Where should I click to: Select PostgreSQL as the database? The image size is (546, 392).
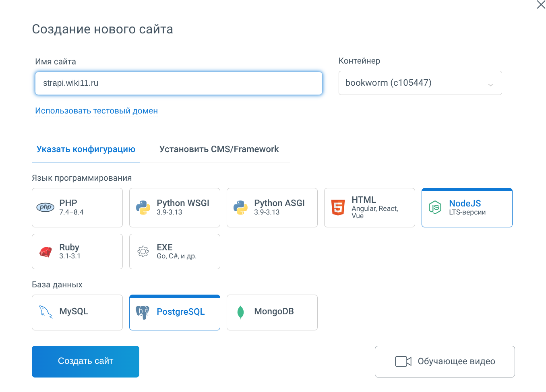tap(175, 313)
